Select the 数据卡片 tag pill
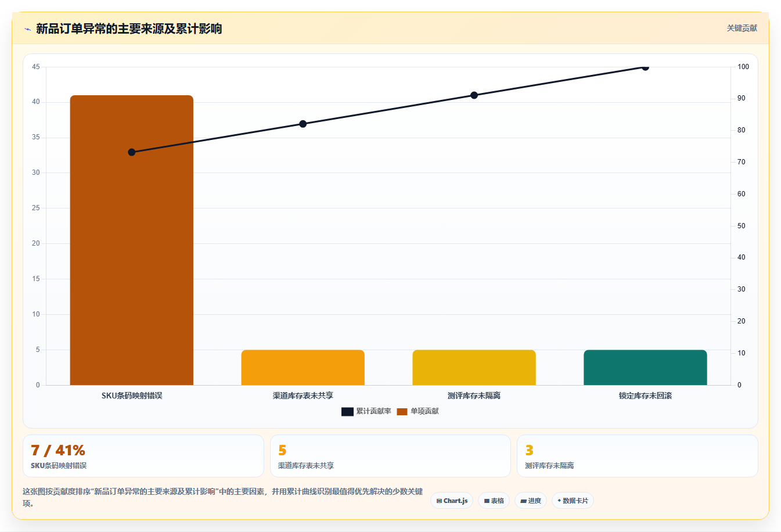This screenshot has height=532, width=781. point(573,501)
